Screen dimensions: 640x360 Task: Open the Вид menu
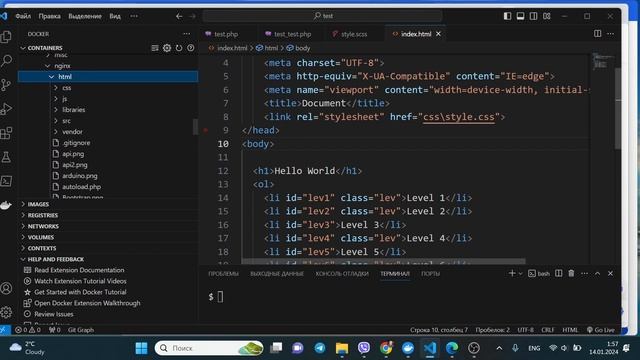(115, 16)
